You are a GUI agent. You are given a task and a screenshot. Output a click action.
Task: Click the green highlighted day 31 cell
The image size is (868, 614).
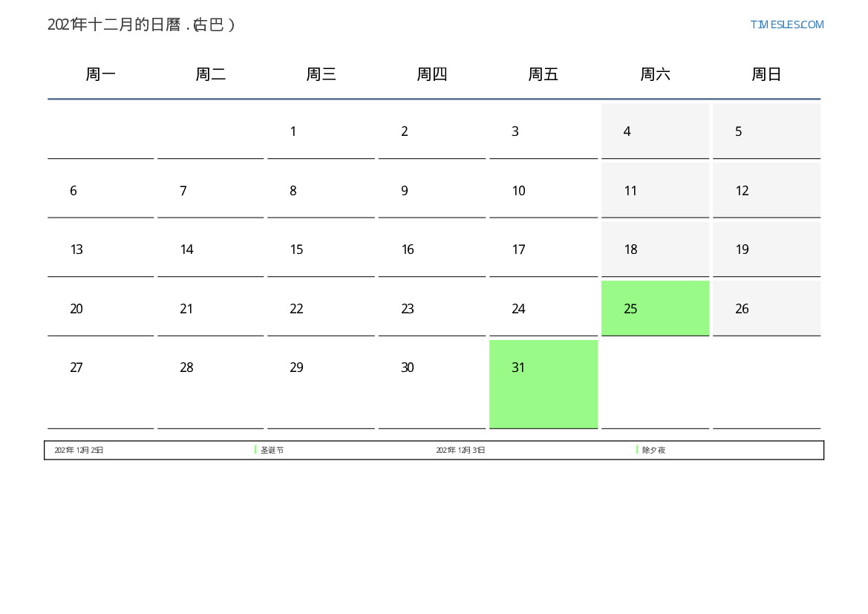544,385
